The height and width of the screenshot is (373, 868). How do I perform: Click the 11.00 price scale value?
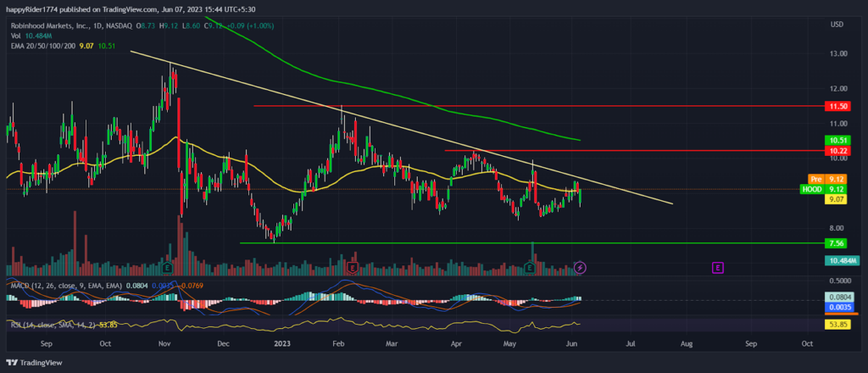tap(839, 124)
